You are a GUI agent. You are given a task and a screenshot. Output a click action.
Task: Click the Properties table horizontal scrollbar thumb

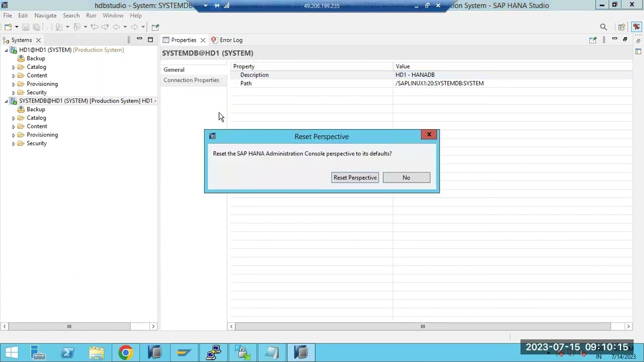[x=423, y=326]
